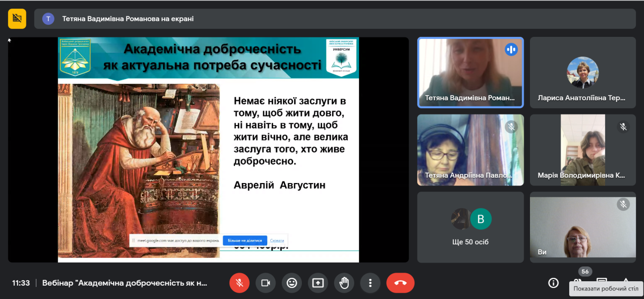Click the purple T avatar in presentation banner
The image size is (644, 299).
(48, 19)
